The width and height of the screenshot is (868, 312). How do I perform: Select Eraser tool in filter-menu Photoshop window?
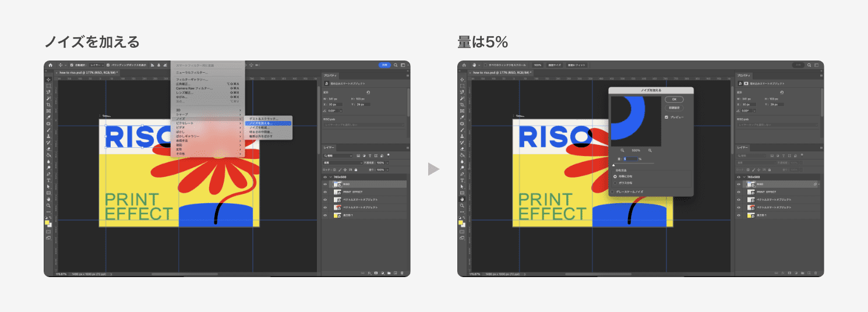[x=49, y=149]
